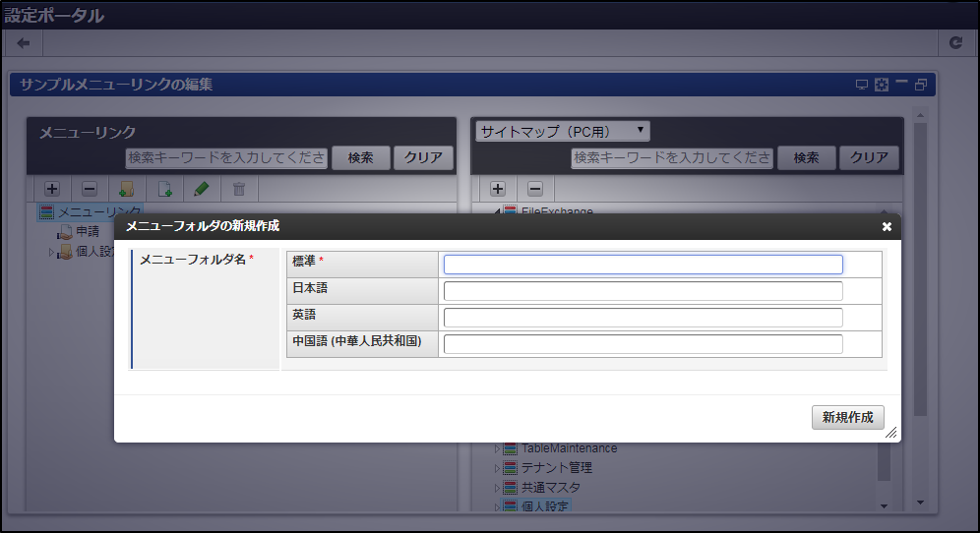The height and width of the screenshot is (533, 980).
Task: Click クリア in the sitemap panel
Action: [869, 158]
